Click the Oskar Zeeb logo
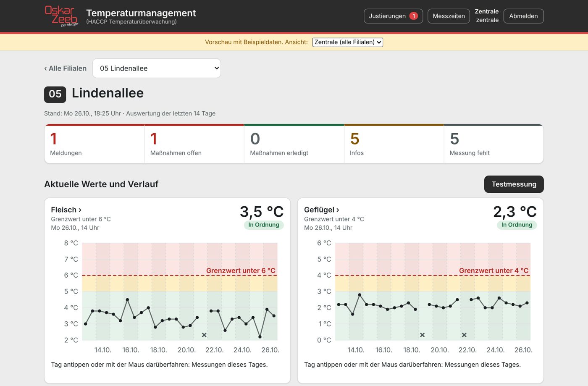The image size is (588, 386). pos(61,16)
